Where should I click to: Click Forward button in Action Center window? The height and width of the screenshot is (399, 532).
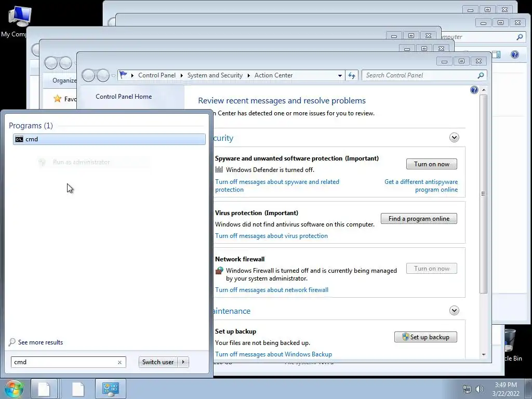(103, 75)
